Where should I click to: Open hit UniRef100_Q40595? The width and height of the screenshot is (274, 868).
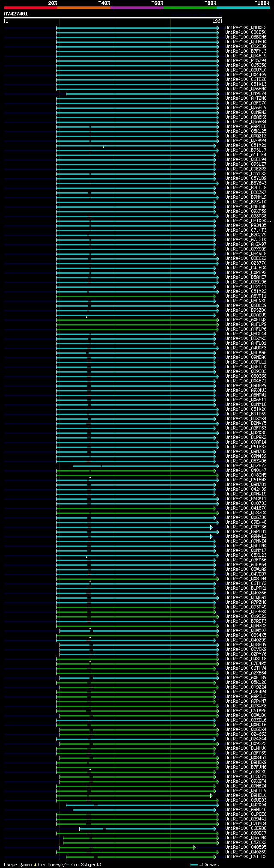tap(246, 847)
